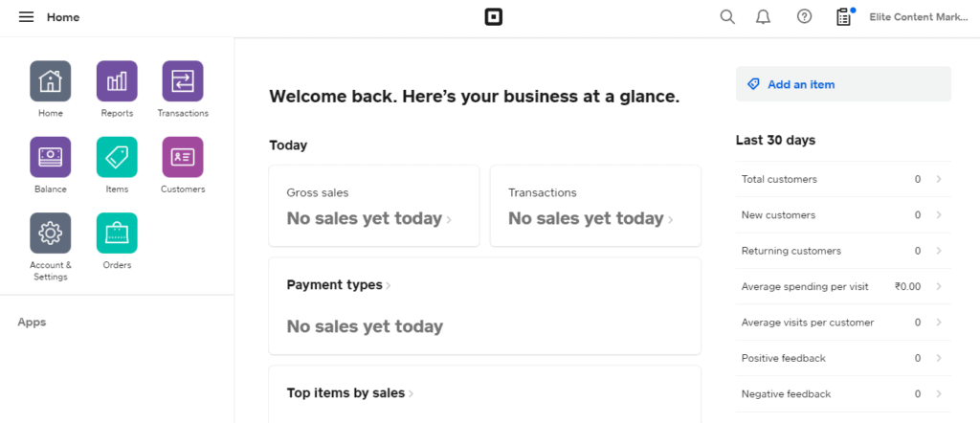
Task: Open the help question mark icon
Action: pos(805,17)
